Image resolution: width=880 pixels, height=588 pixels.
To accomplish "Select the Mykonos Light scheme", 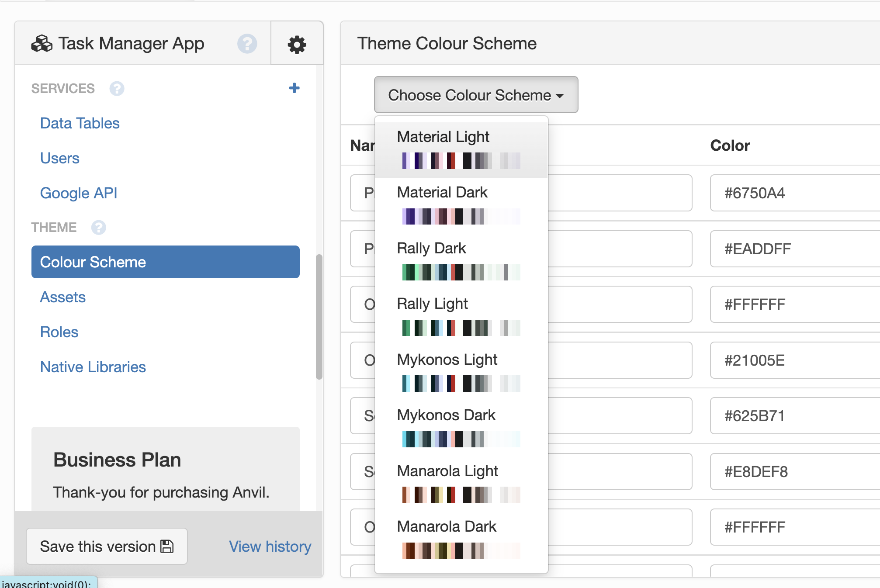I will pyautogui.click(x=461, y=372).
